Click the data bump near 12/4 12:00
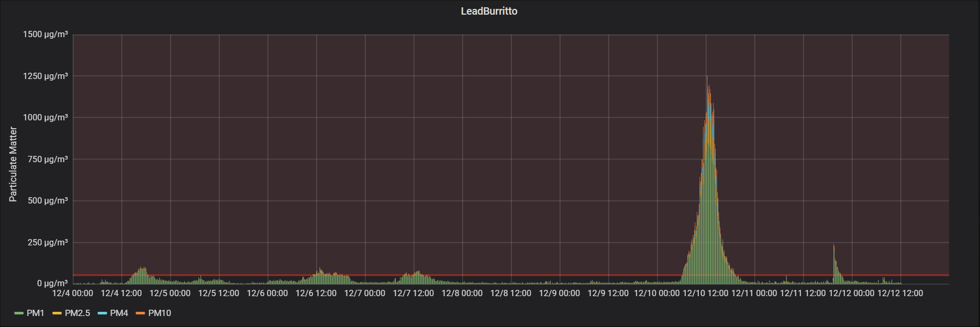This screenshot has width=980, height=327. [141, 272]
